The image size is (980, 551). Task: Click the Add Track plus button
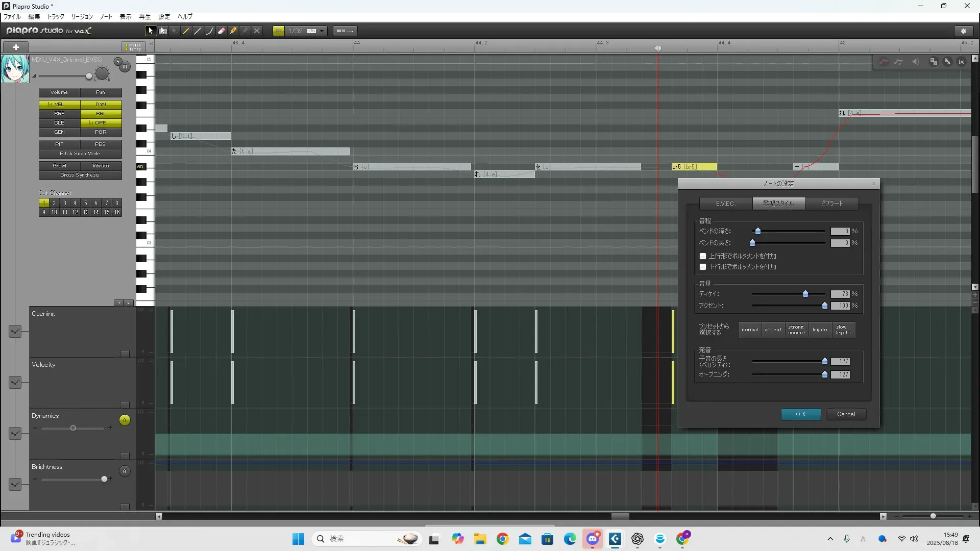pyautogui.click(x=16, y=47)
